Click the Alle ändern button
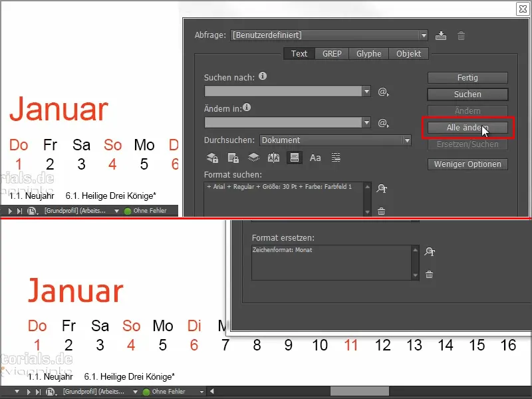This screenshot has height=399, width=532. (467, 128)
